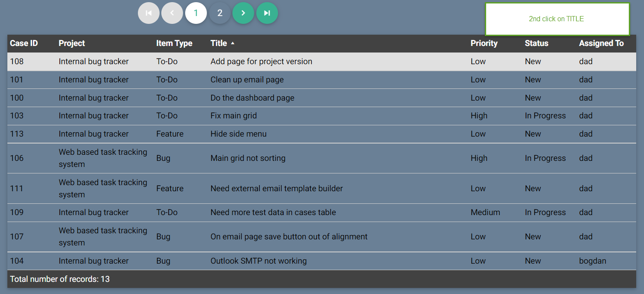Sort grid by Assigned To column header

tap(602, 43)
